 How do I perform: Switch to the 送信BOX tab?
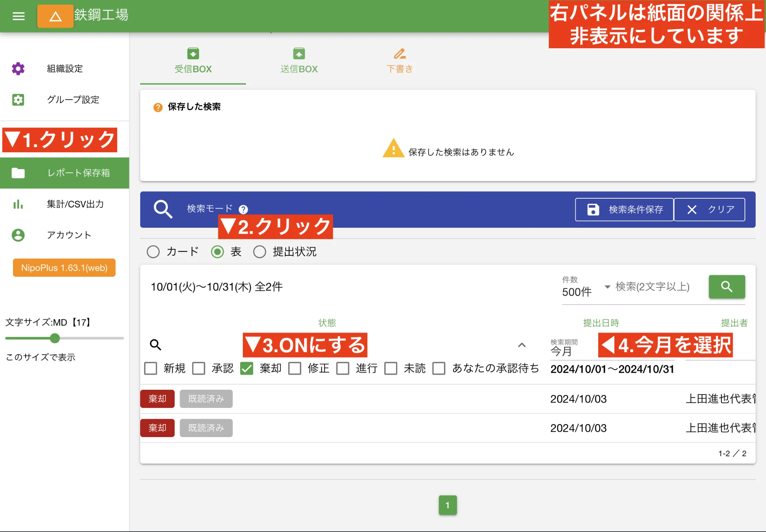pos(299,61)
